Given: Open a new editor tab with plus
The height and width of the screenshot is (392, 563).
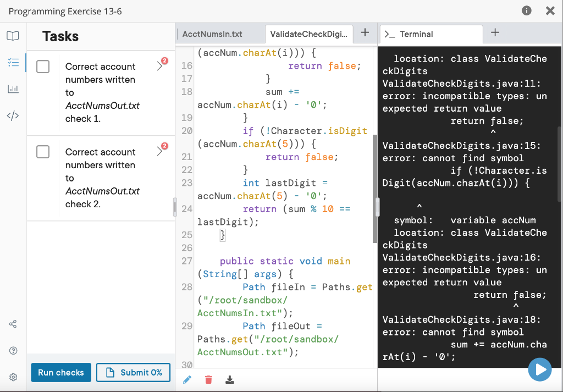Looking at the screenshot, I should coord(365,33).
